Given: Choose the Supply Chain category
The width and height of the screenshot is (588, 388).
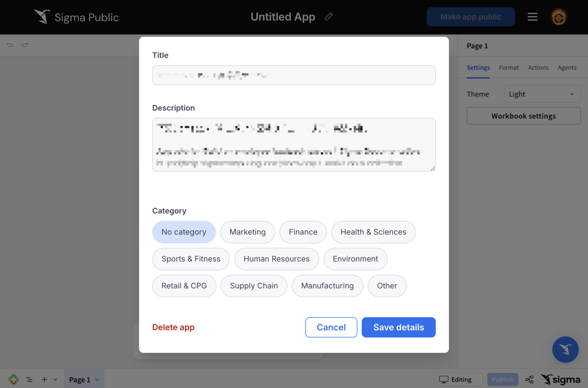Looking at the screenshot, I should 254,286.
